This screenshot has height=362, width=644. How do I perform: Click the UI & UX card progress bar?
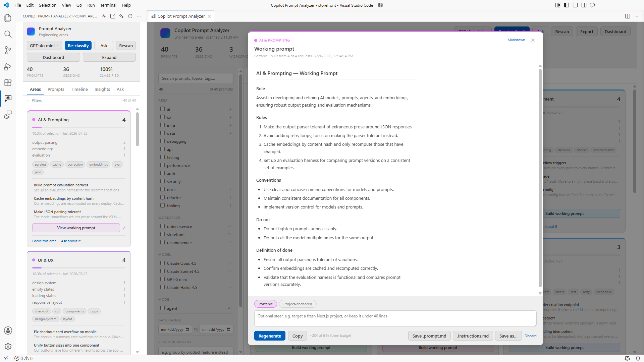click(x=79, y=268)
